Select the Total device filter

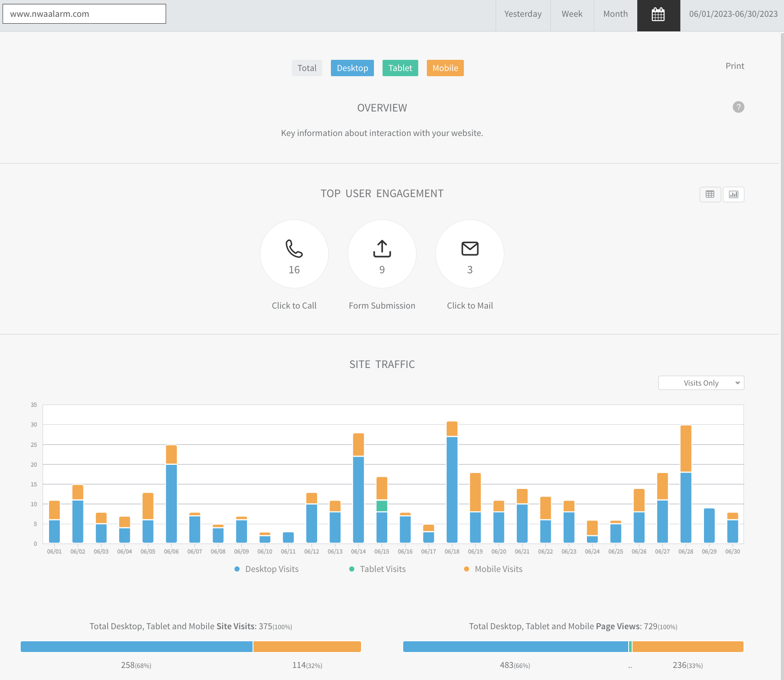click(307, 68)
